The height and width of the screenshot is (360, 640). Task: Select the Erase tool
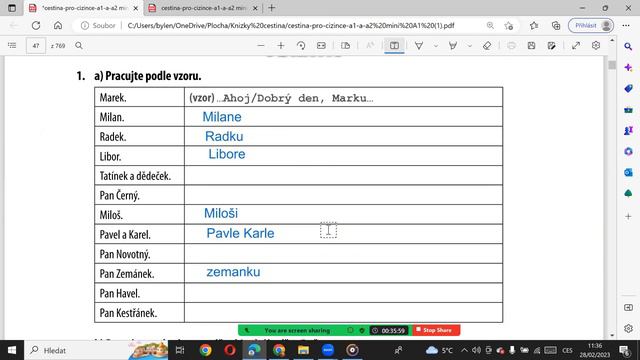coord(487,45)
